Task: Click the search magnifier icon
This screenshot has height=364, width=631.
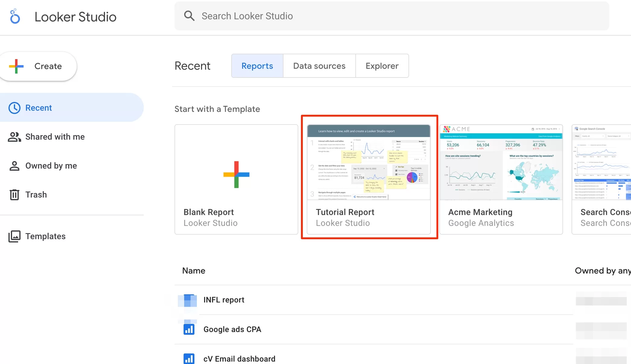Action: tap(189, 16)
